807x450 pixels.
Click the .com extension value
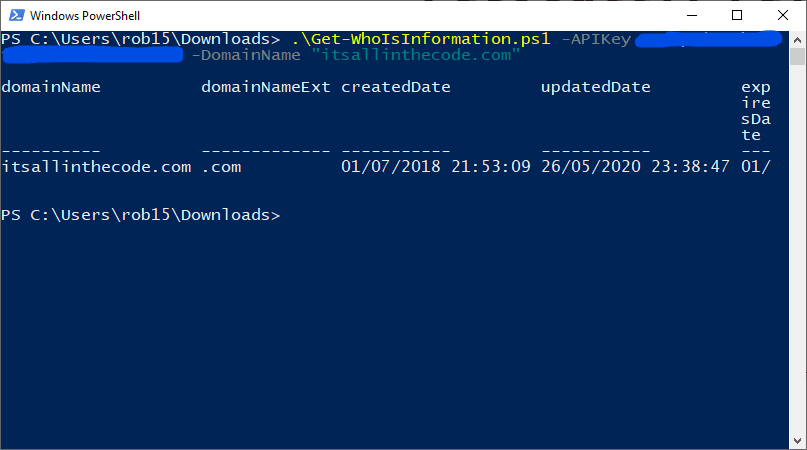click(x=221, y=167)
